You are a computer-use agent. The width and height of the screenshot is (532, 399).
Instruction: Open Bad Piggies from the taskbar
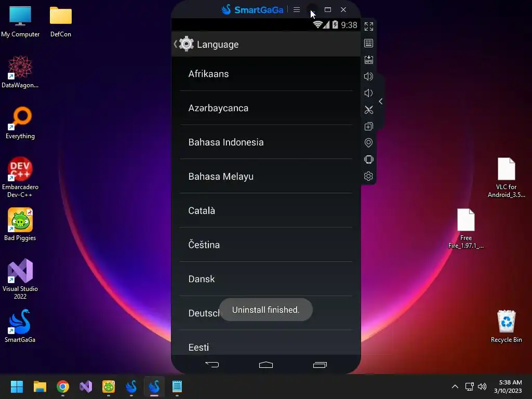click(109, 387)
